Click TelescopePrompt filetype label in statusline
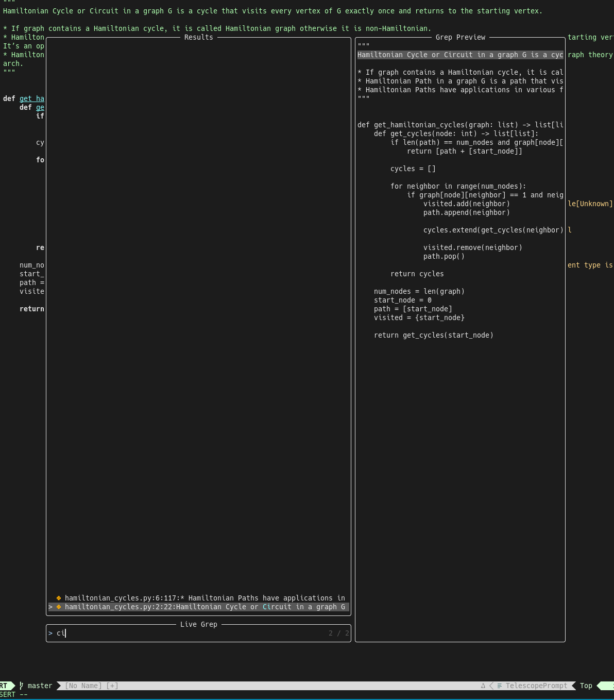 point(536,686)
